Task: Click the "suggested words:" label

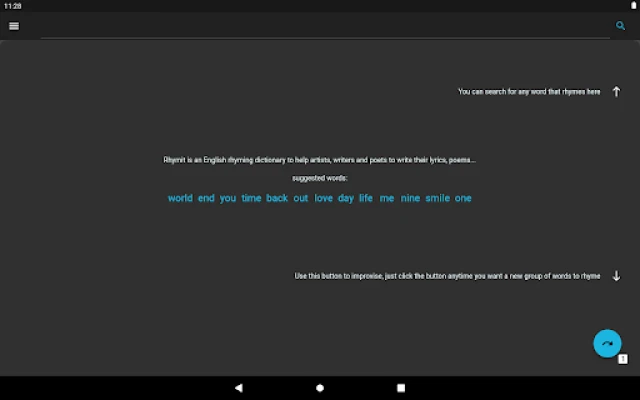Action: click(x=320, y=178)
